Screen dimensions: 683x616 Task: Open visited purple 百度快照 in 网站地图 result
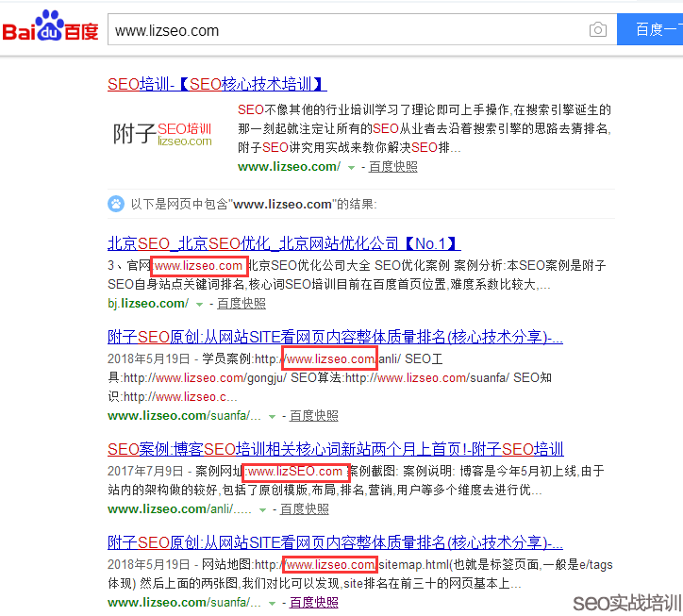(x=313, y=602)
